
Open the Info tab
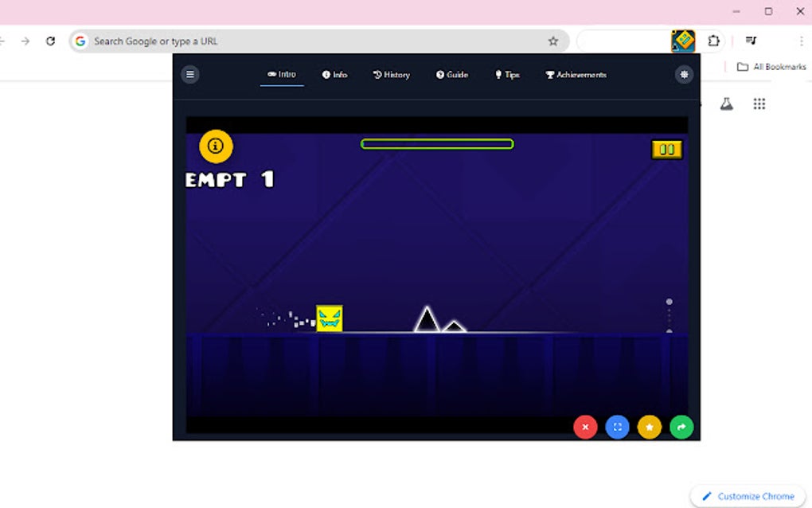334,75
